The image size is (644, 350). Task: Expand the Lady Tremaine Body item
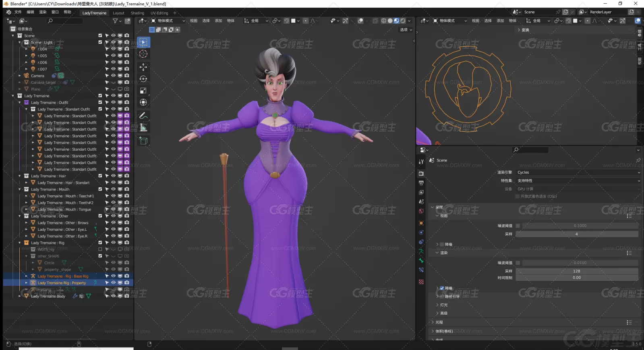pyautogui.click(x=20, y=296)
